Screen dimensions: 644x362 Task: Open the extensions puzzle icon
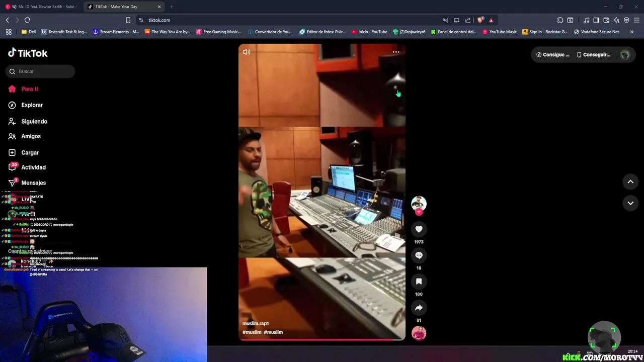(560, 20)
